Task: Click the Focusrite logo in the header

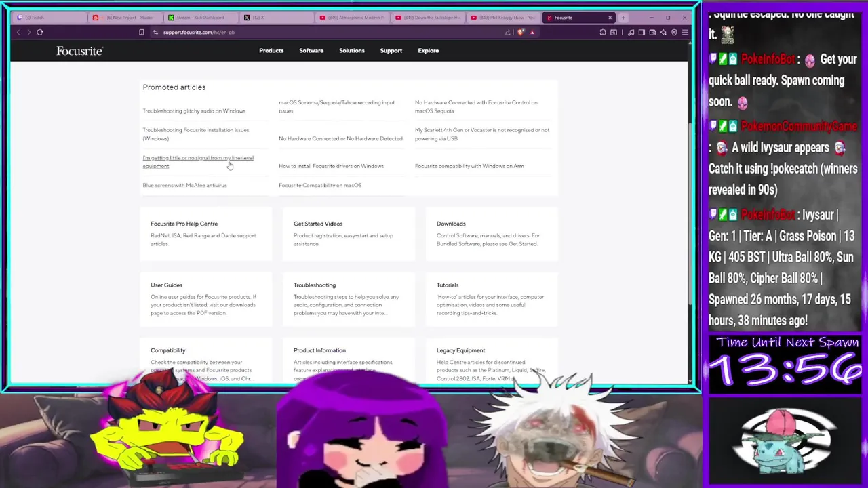Action: (79, 51)
